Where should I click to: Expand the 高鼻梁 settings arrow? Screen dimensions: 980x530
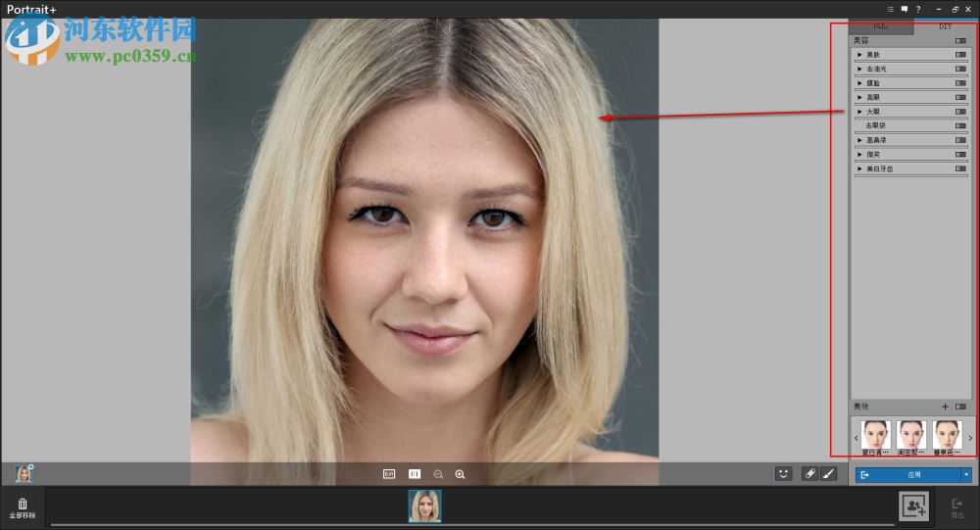[860, 140]
